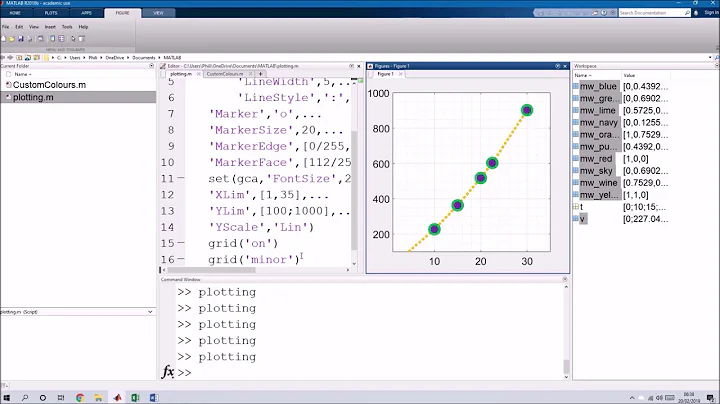The width and height of the screenshot is (720, 404).
Task: Select the mw_blue variable in Workspace
Action: [598, 86]
